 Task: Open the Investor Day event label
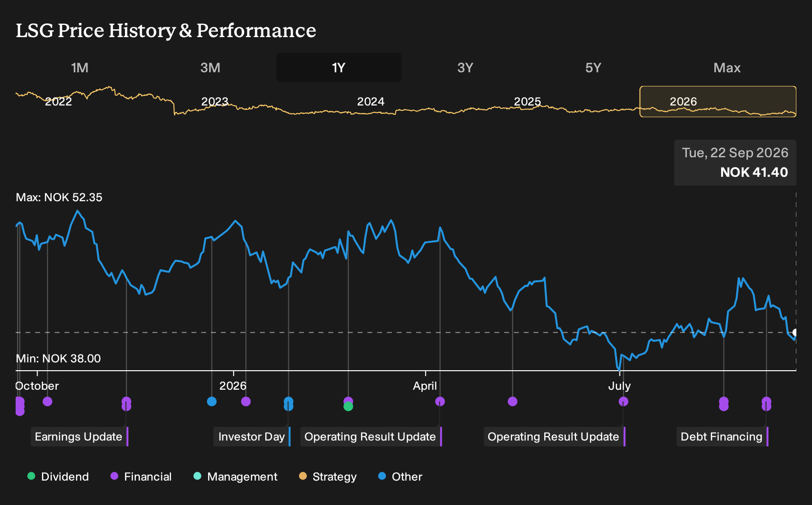(x=252, y=437)
